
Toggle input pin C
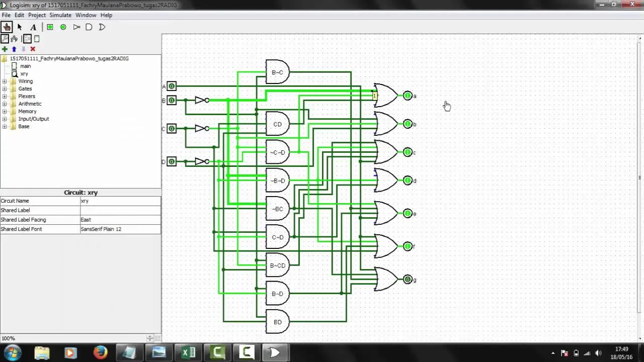172,129
